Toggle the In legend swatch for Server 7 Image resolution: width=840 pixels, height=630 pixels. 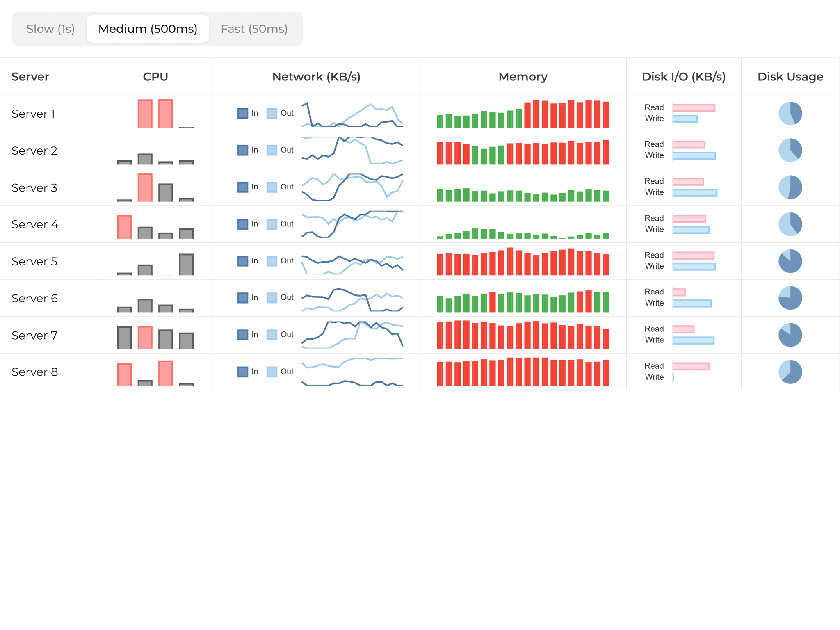[243, 335]
